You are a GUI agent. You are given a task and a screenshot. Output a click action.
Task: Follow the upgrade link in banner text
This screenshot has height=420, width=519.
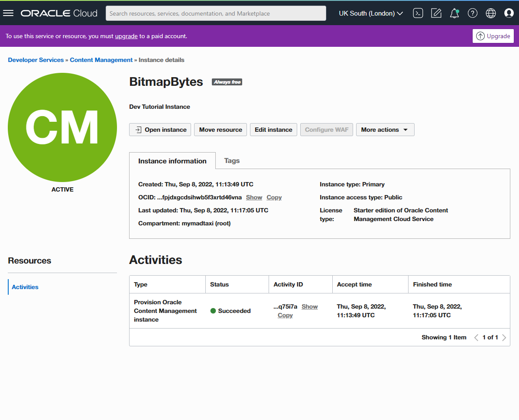126,36
